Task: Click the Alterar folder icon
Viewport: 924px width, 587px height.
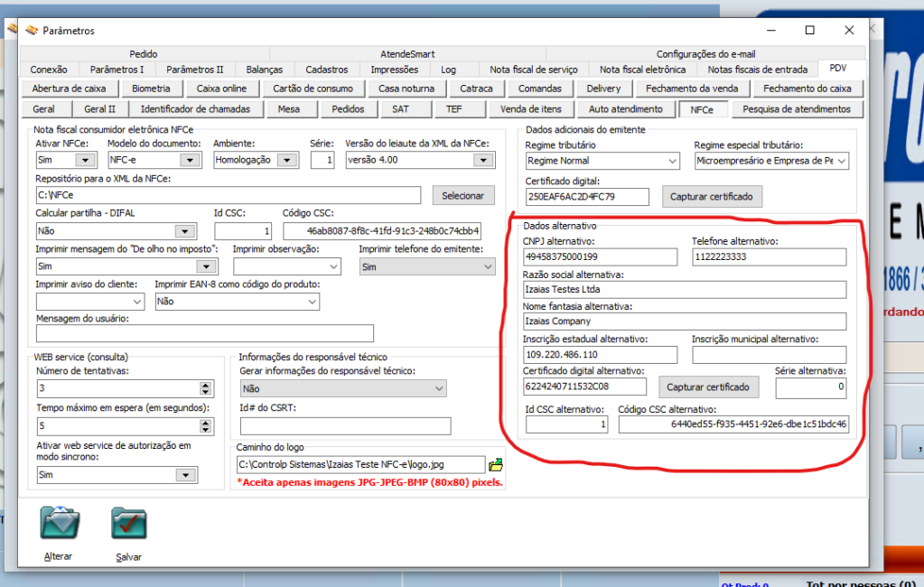Action: coord(60,522)
